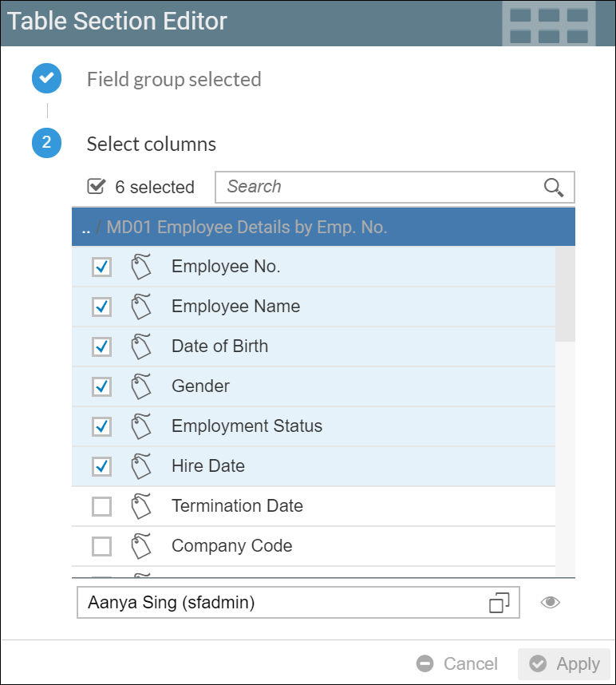Check the Company Code checkbox
This screenshot has height=685, width=616.
point(101,546)
